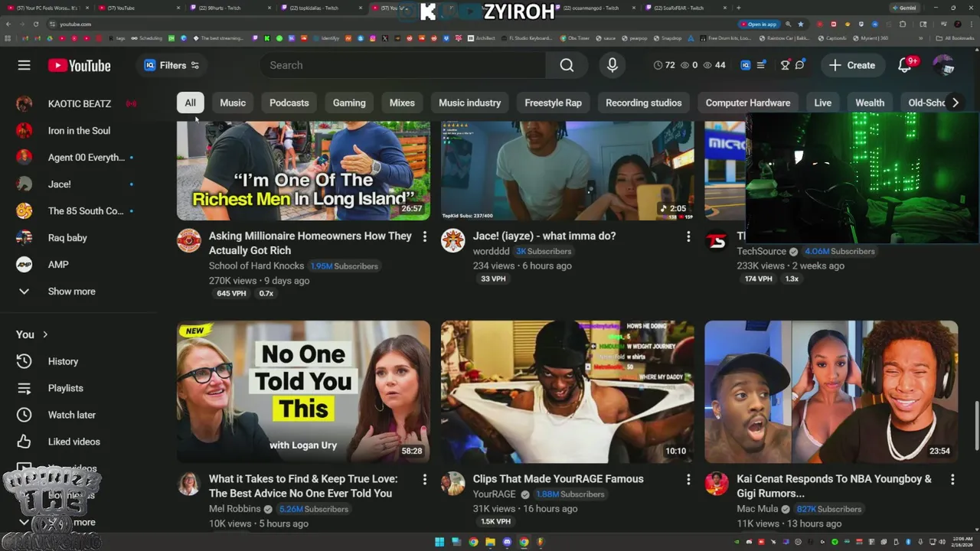Select the All filter chip

pyautogui.click(x=190, y=103)
